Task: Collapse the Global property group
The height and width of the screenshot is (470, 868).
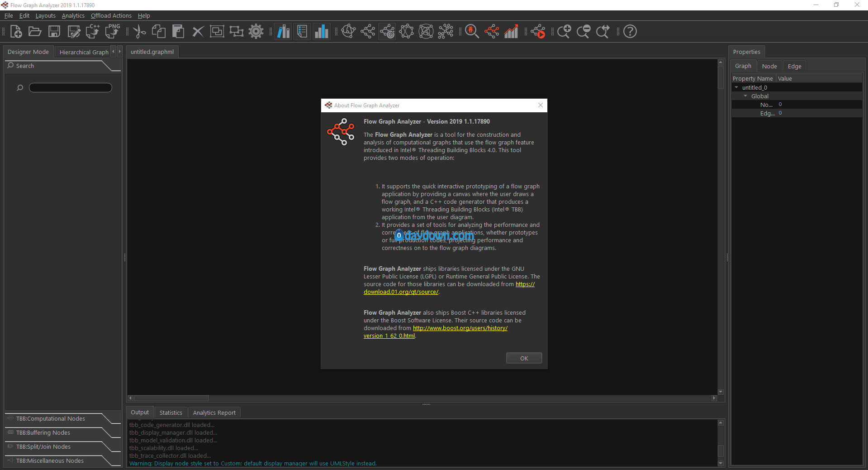Action: (x=745, y=96)
